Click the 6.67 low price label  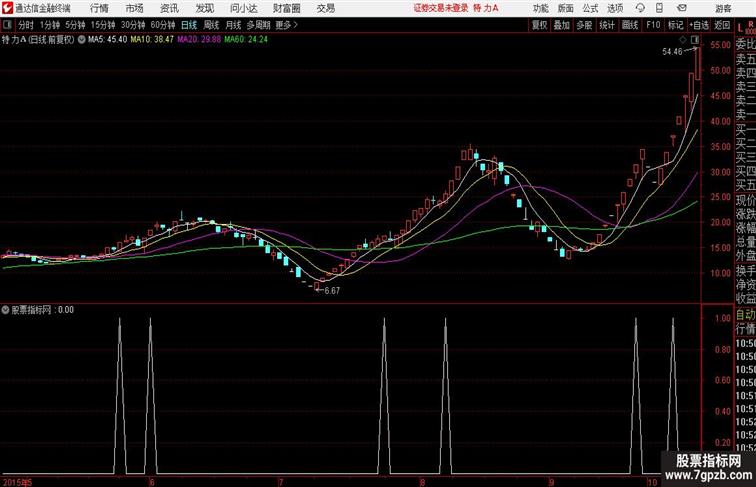pyautogui.click(x=332, y=291)
